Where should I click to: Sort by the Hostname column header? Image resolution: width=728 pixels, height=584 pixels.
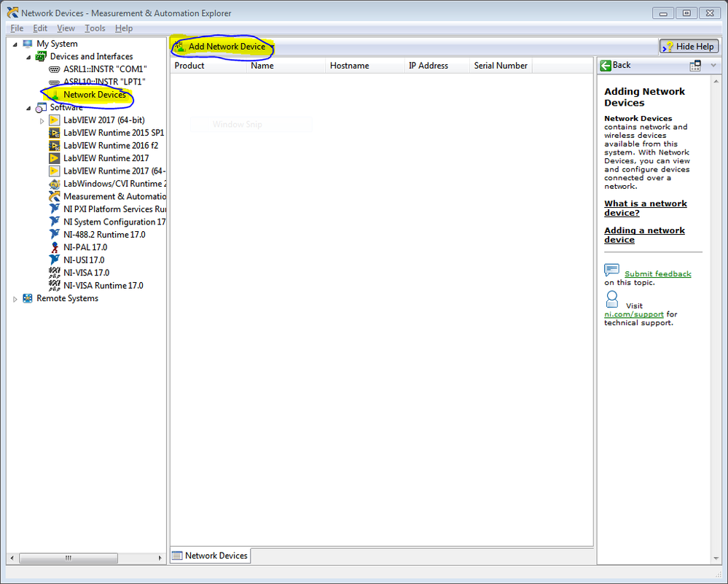click(x=365, y=66)
